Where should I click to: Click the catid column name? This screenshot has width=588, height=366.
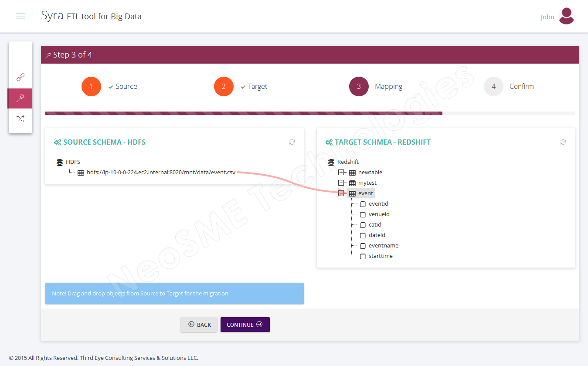[x=375, y=225]
